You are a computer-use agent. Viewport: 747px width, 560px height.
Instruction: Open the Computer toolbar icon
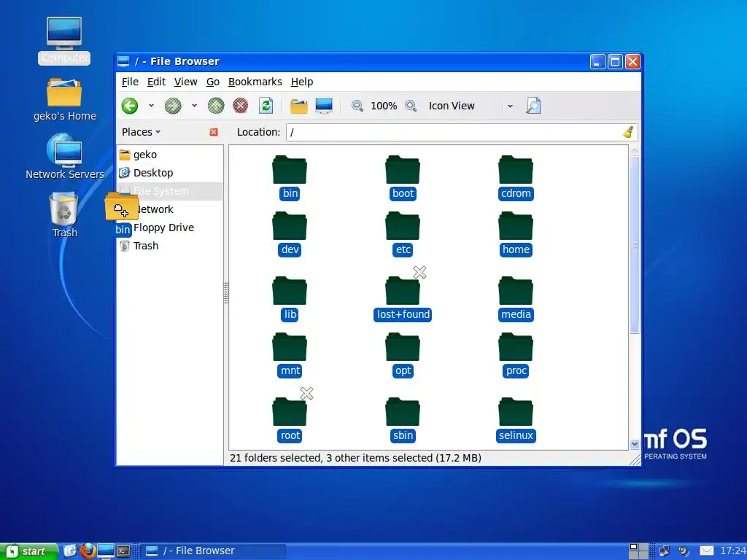click(x=324, y=106)
